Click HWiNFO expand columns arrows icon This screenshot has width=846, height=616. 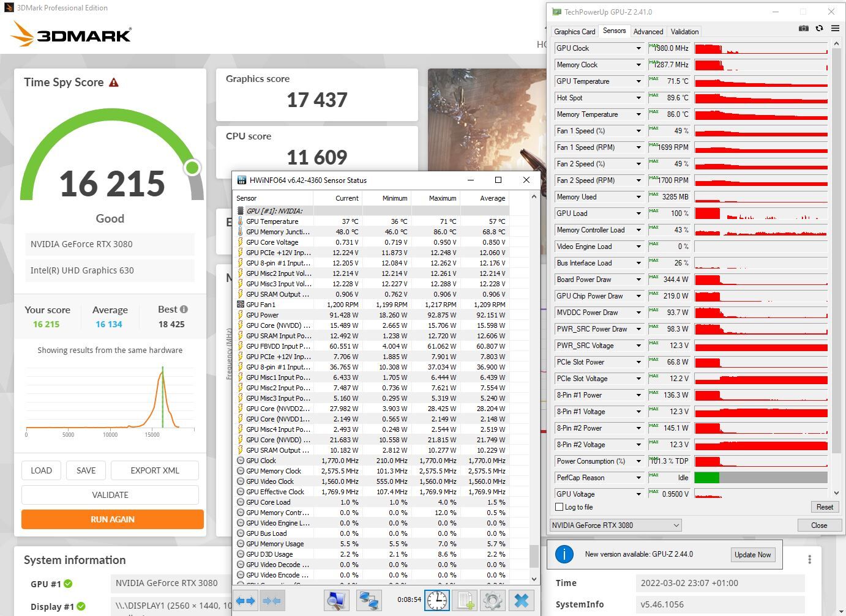click(x=246, y=601)
